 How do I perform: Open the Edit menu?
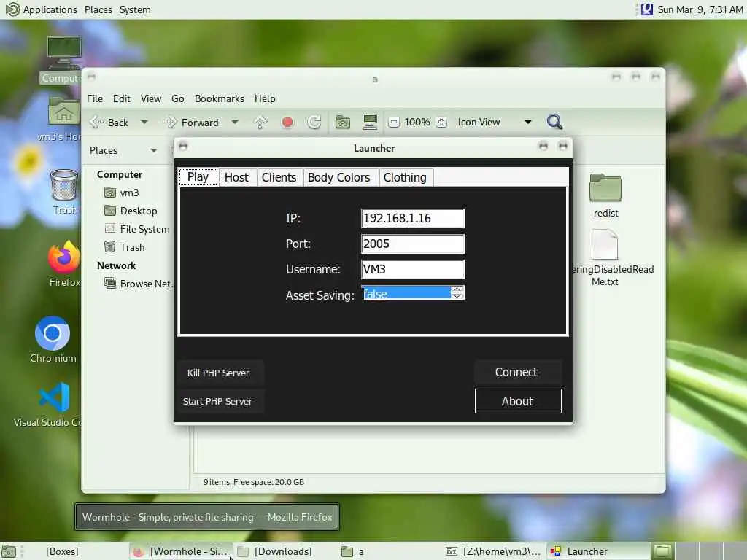[x=122, y=98]
